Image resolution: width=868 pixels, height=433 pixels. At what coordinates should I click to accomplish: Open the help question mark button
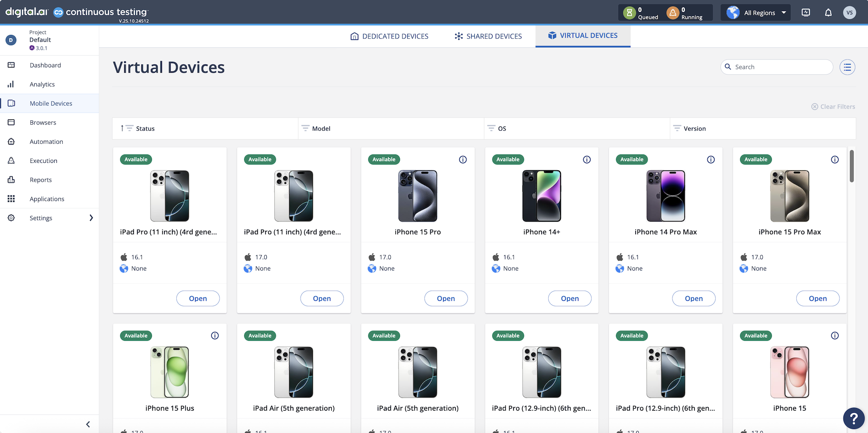pos(854,419)
